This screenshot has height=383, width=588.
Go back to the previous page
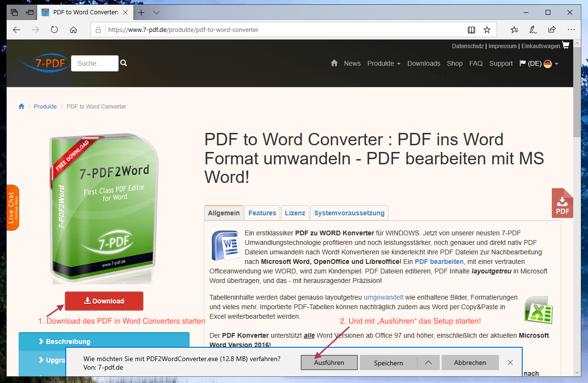(x=17, y=30)
